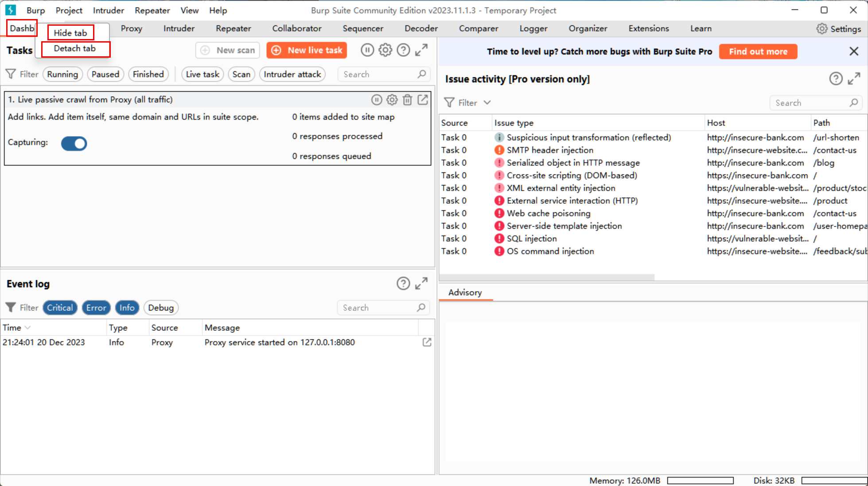This screenshot has width=868, height=486.
Task: Delete the live passive crawl task
Action: (407, 100)
